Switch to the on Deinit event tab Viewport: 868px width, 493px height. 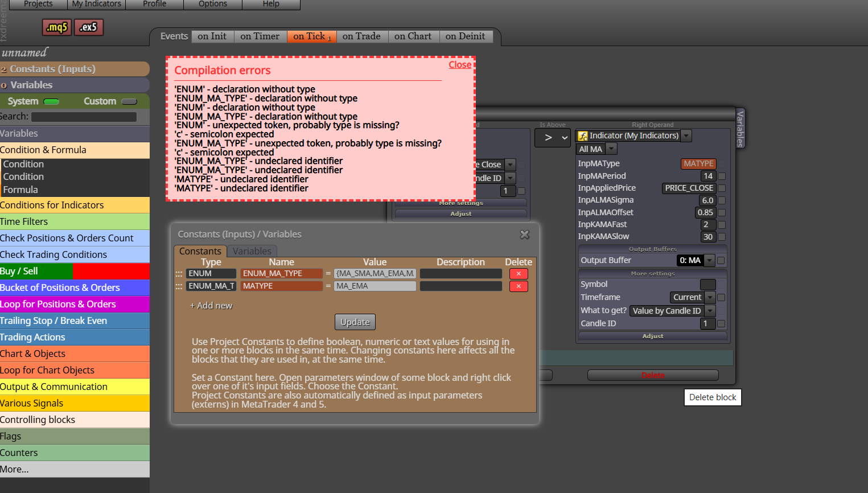pyautogui.click(x=466, y=36)
